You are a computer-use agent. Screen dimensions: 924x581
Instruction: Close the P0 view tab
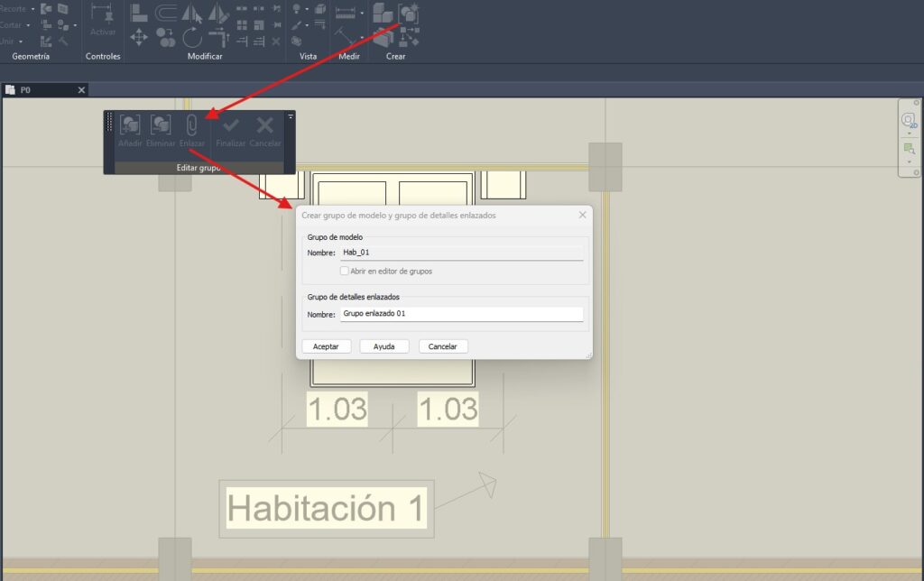click(x=81, y=90)
